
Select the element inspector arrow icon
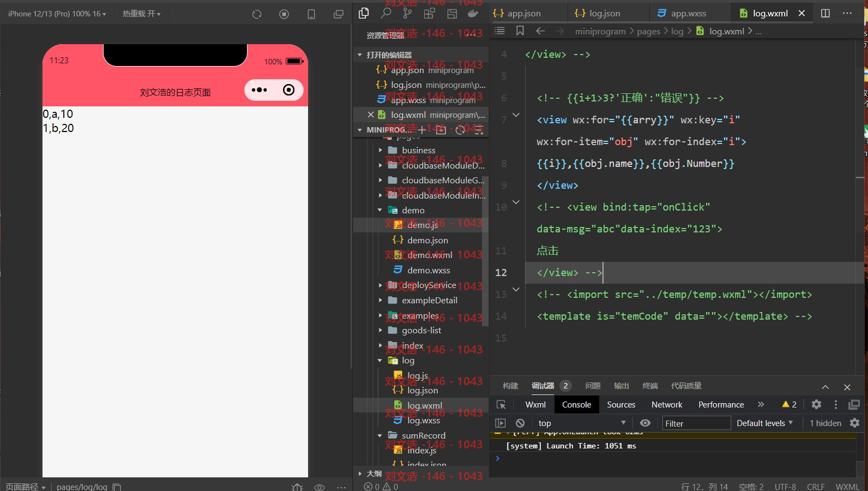click(x=501, y=404)
